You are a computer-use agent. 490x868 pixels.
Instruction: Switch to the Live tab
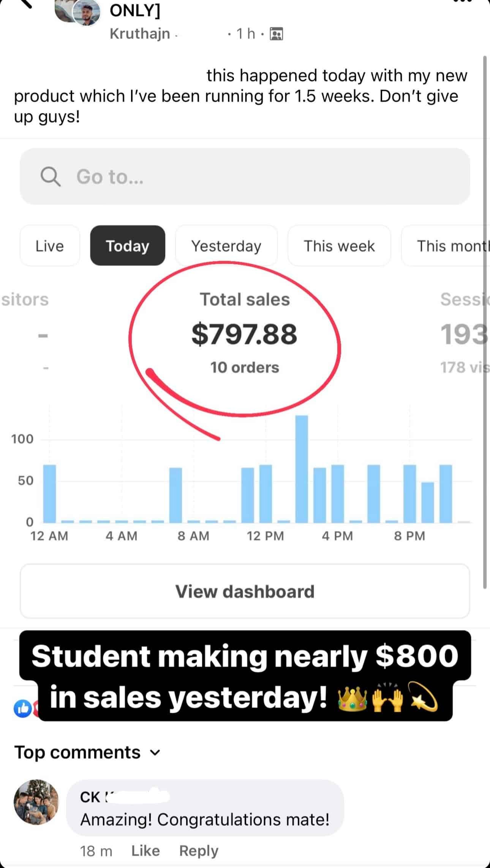click(50, 246)
